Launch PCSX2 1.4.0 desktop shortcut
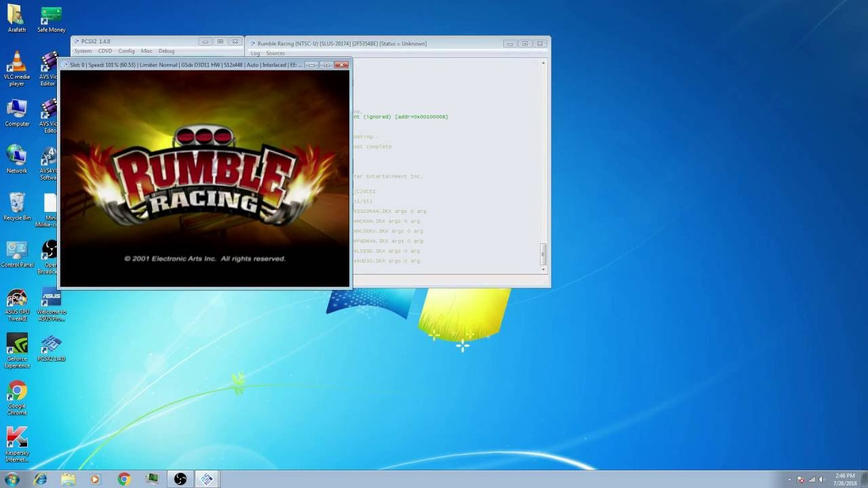This screenshot has width=868, height=488. tap(51, 348)
